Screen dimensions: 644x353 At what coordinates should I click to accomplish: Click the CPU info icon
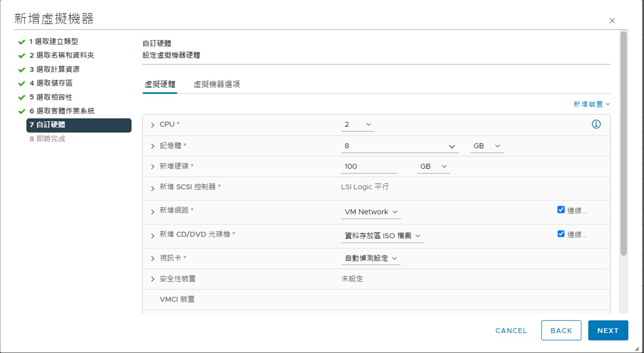pyautogui.click(x=596, y=124)
